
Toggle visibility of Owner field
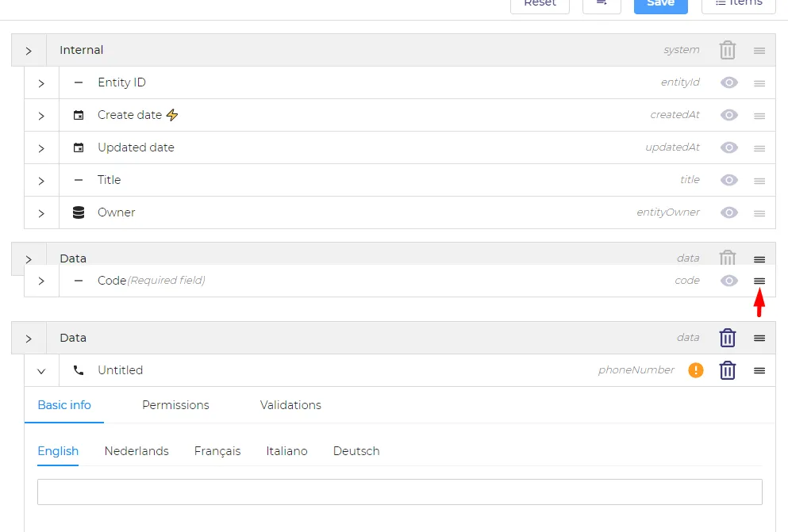728,212
